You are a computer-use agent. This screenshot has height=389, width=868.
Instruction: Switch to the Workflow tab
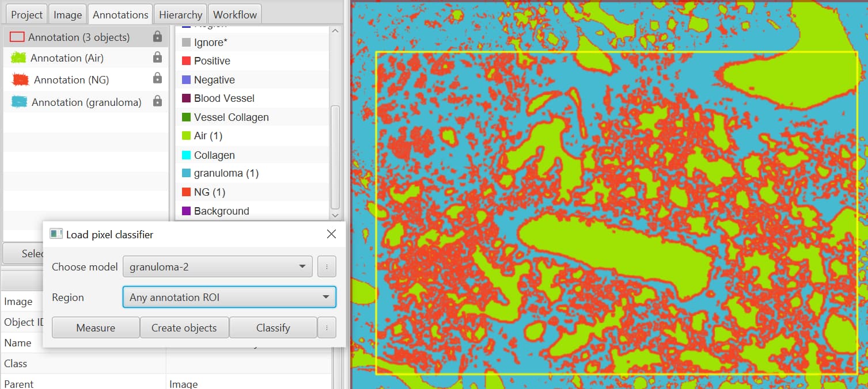(x=234, y=13)
